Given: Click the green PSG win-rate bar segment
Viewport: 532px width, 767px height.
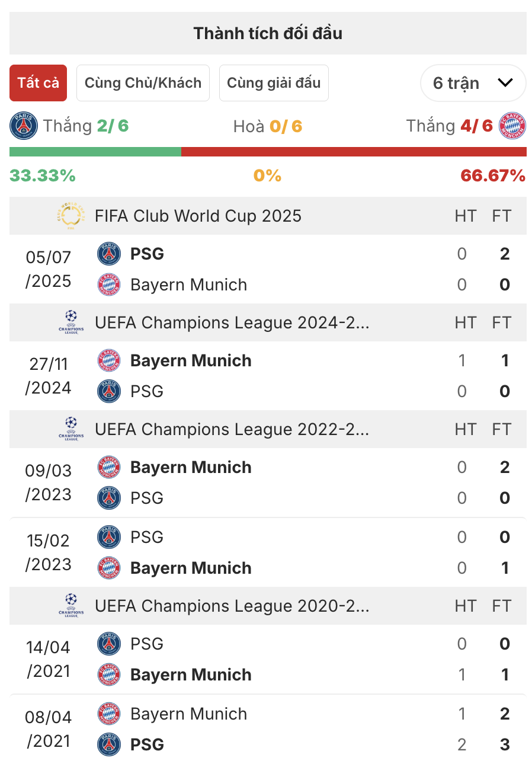Looking at the screenshot, I should [95, 152].
